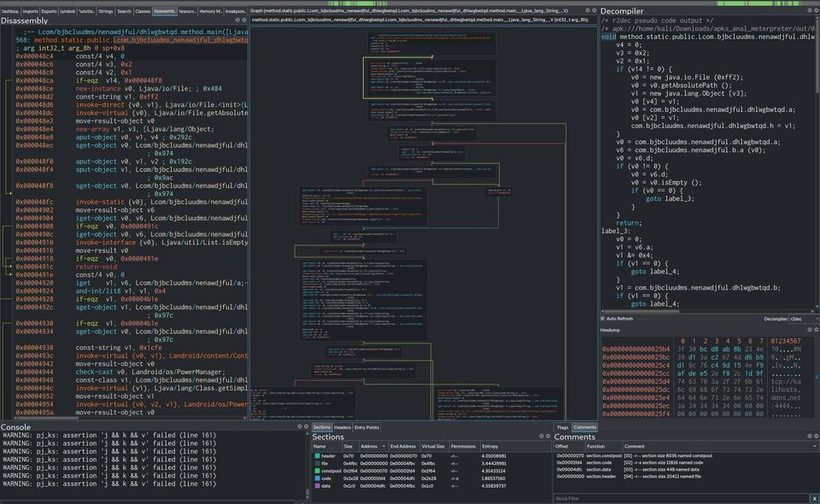
Task: Float the Decompiler panel
Action: pos(810,10)
